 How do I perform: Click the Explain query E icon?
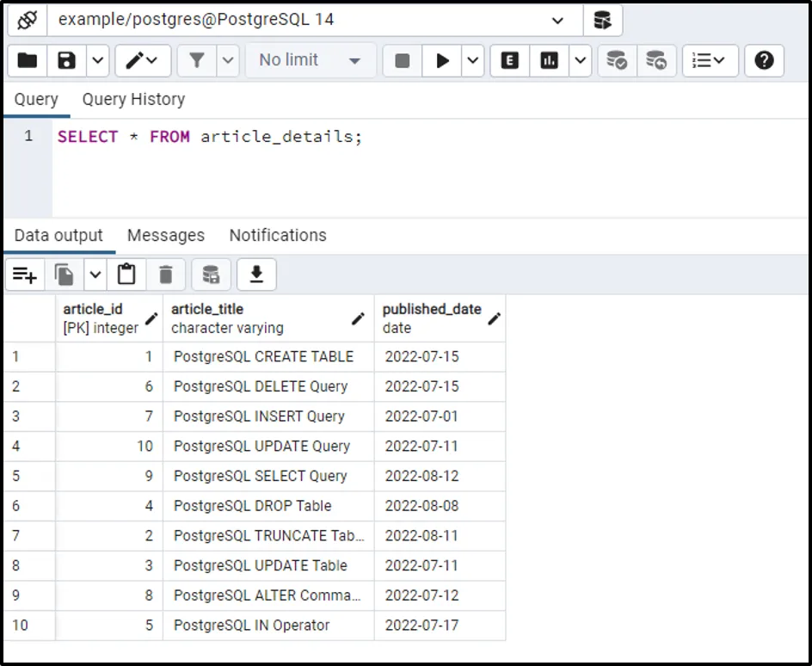pyautogui.click(x=510, y=60)
